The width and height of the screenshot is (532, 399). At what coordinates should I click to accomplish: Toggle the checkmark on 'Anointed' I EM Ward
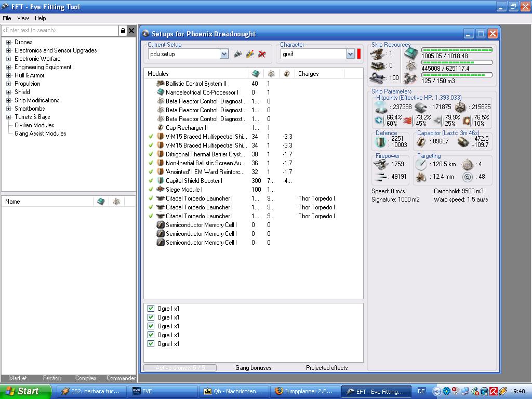151,171
